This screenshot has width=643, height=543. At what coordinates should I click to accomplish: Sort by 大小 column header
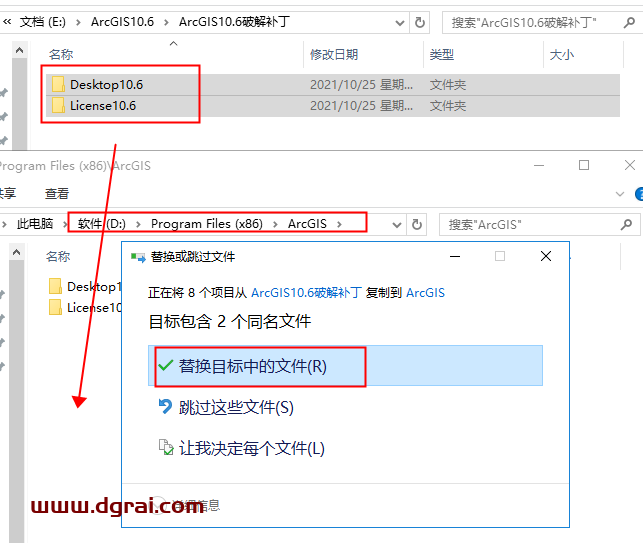tap(561, 54)
